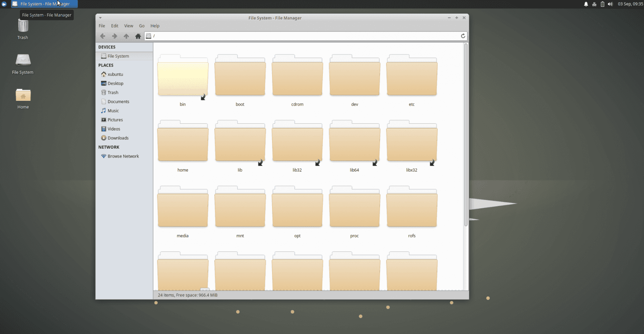Click the vertical scrollbar in file view
Screen dimensions: 644x334
(x=466, y=135)
